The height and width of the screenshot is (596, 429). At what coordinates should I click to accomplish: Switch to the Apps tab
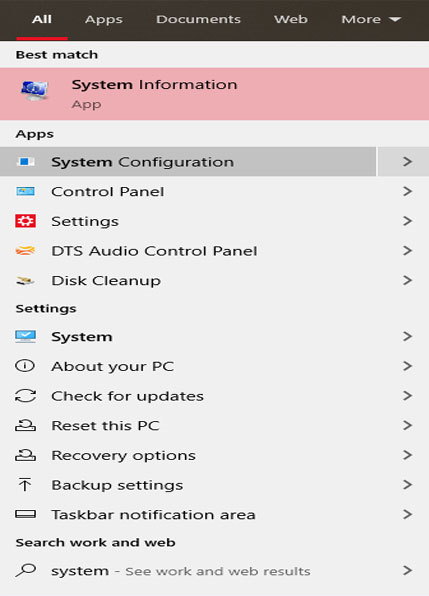click(104, 19)
